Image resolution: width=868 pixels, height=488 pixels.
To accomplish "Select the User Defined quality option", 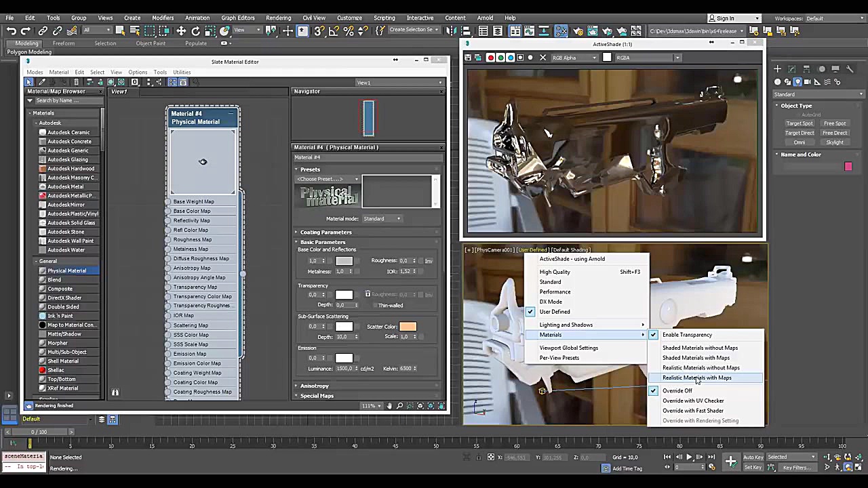I will 554,312.
